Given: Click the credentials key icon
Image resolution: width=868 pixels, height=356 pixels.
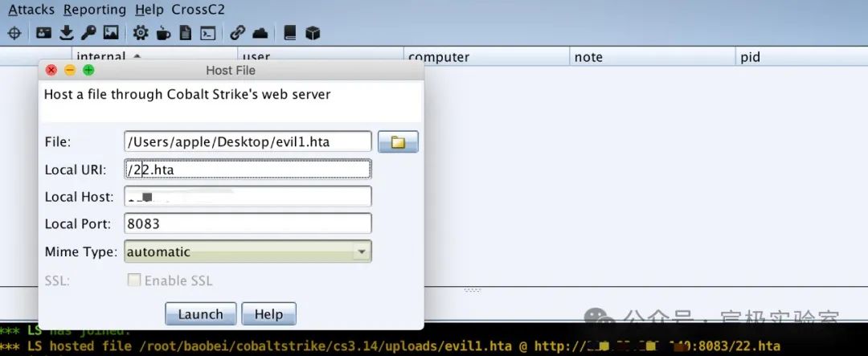Looking at the screenshot, I should click(88, 33).
